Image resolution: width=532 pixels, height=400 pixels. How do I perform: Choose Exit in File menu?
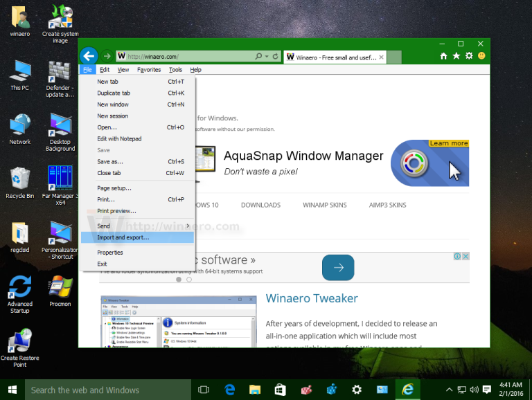(137, 264)
